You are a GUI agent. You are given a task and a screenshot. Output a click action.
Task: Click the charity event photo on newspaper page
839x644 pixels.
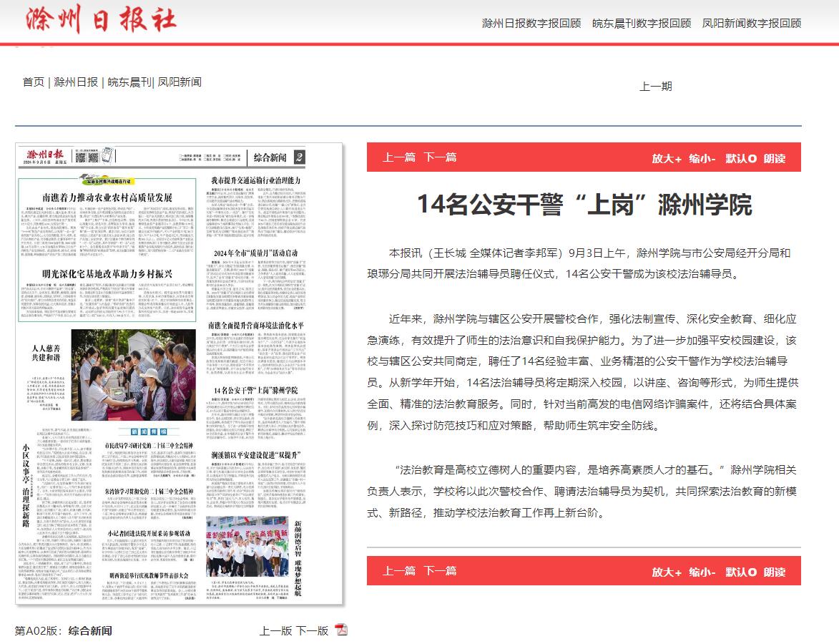click(x=133, y=375)
